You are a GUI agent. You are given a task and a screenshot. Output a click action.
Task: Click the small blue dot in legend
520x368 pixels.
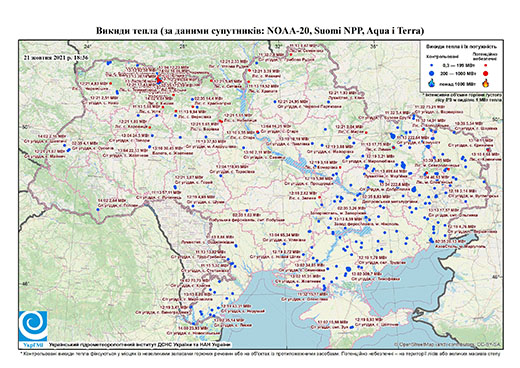(432, 65)
